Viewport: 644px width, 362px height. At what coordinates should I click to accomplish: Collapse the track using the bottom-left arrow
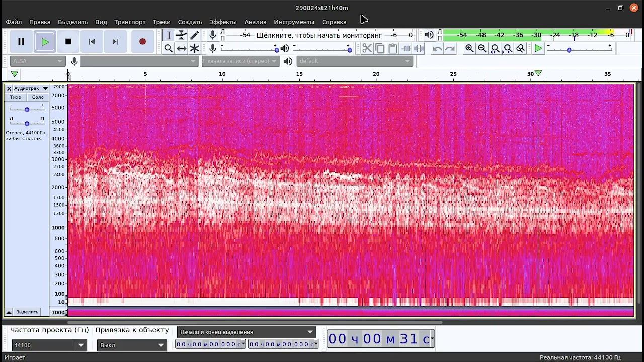(x=9, y=312)
